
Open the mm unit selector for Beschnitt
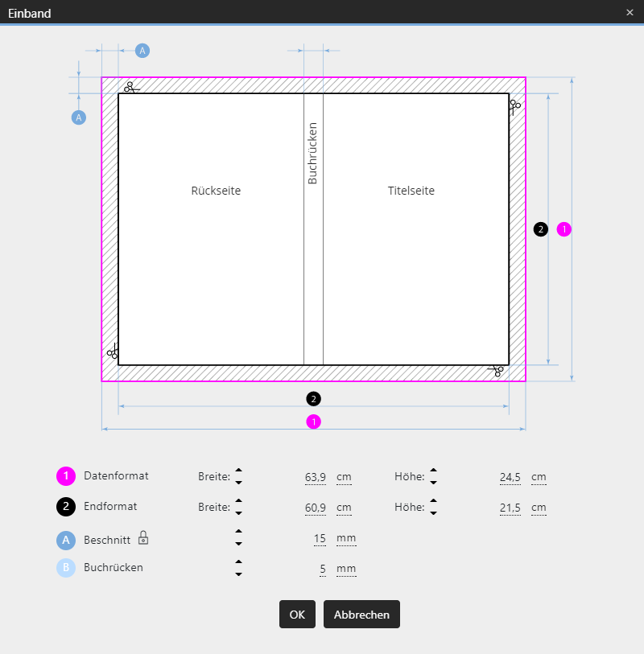(346, 538)
